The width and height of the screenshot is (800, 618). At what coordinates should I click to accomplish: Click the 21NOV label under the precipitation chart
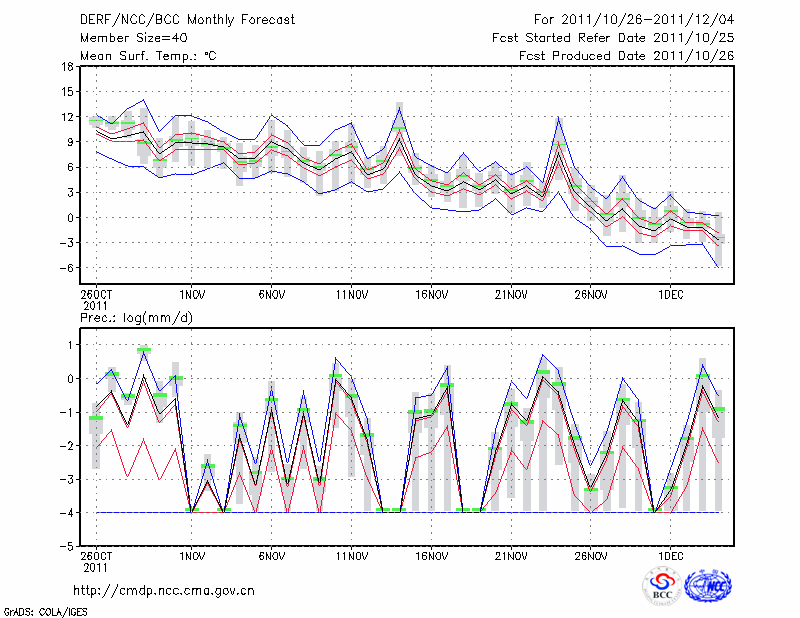[511, 555]
